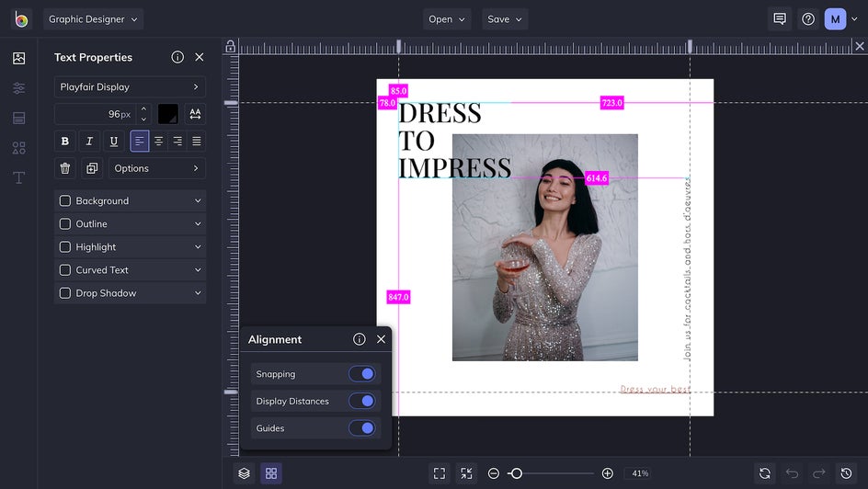Click the black text color swatch
This screenshot has height=489, width=868.
click(x=168, y=114)
